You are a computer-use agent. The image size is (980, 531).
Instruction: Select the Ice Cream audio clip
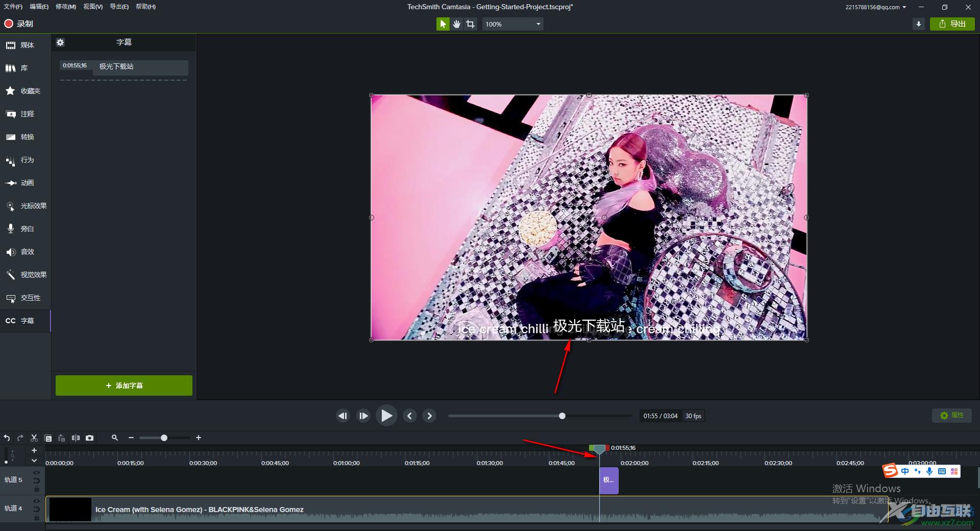(467, 509)
